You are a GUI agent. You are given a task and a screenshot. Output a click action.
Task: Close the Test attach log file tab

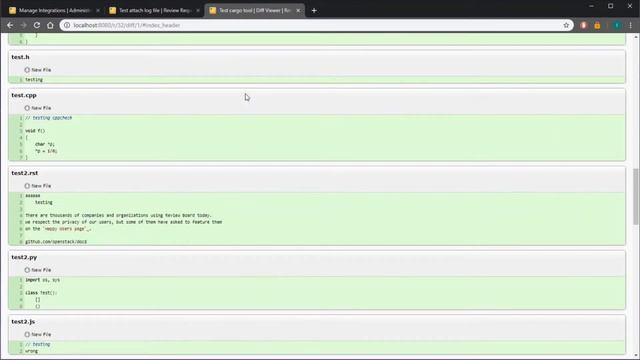click(198, 11)
